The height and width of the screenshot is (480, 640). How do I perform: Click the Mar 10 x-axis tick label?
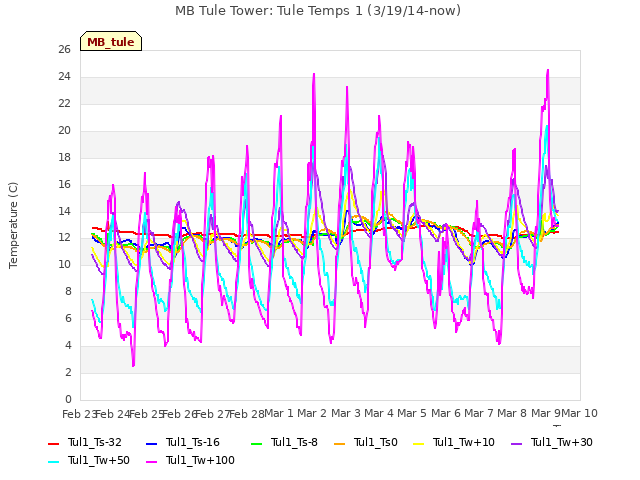(x=579, y=413)
